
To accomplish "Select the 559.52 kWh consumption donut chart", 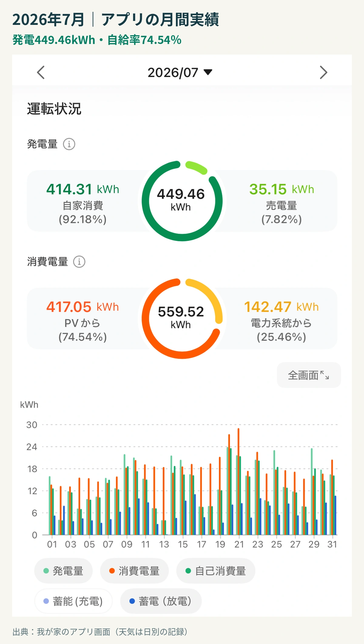I will (x=182, y=319).
